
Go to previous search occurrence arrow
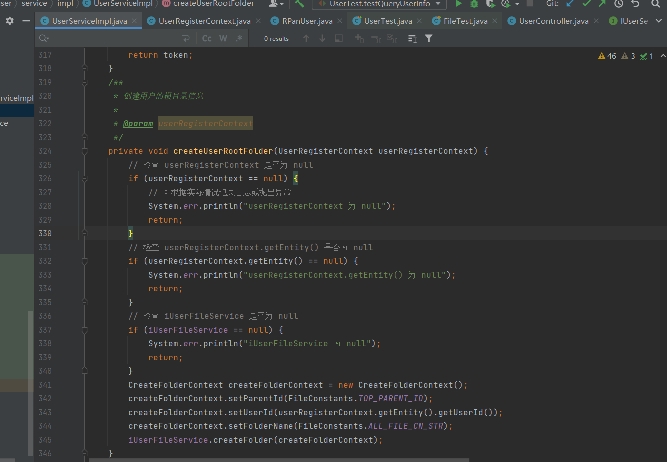coord(306,38)
